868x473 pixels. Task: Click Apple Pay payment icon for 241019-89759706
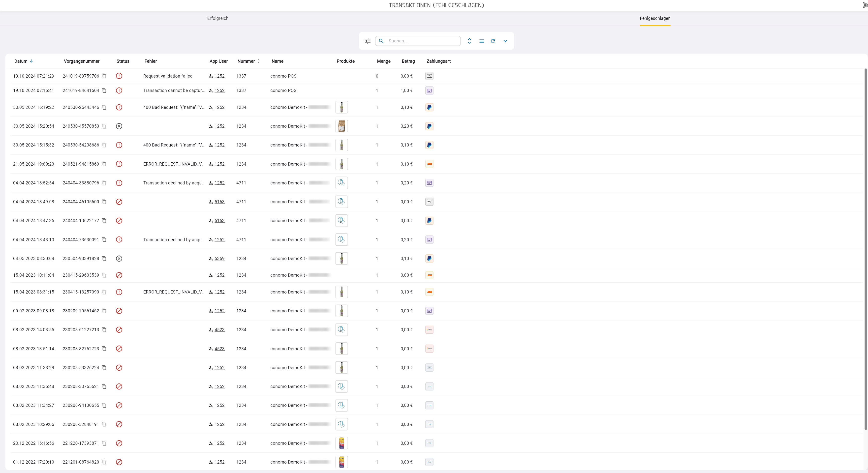point(429,76)
